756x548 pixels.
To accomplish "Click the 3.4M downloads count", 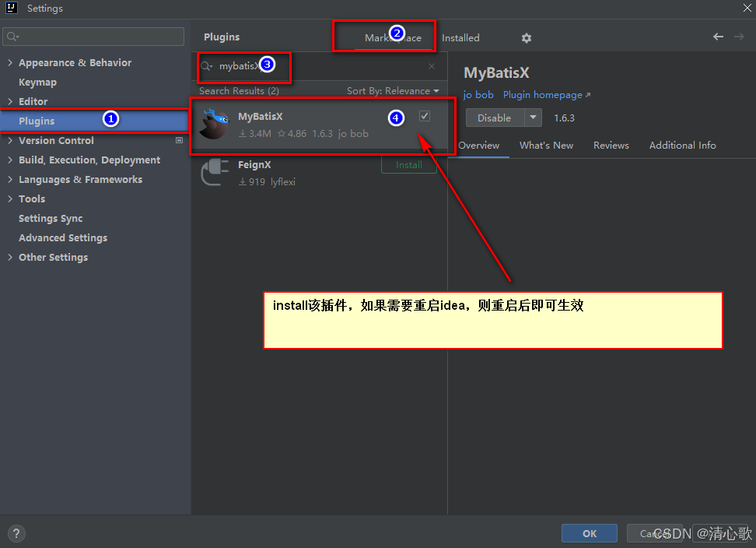I will click(x=256, y=134).
